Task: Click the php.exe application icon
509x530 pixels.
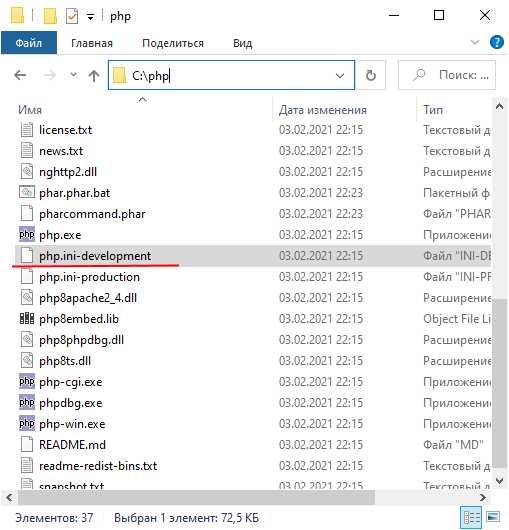Action: click(x=27, y=235)
